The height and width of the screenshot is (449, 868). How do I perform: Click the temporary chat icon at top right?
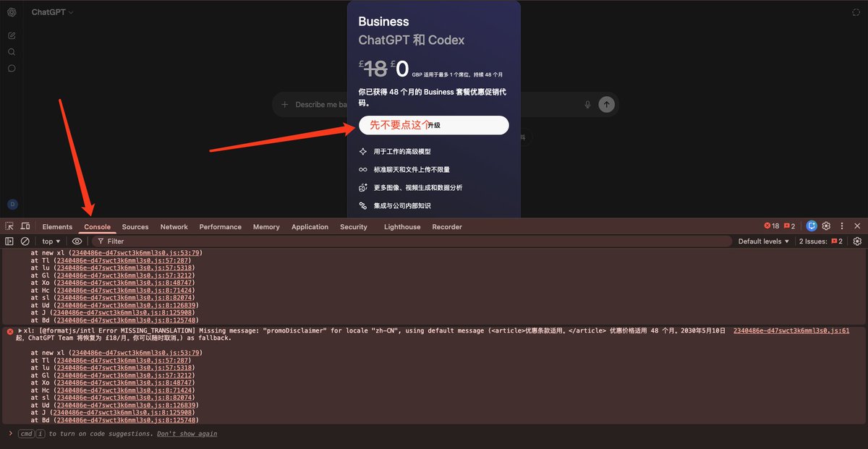click(x=856, y=12)
